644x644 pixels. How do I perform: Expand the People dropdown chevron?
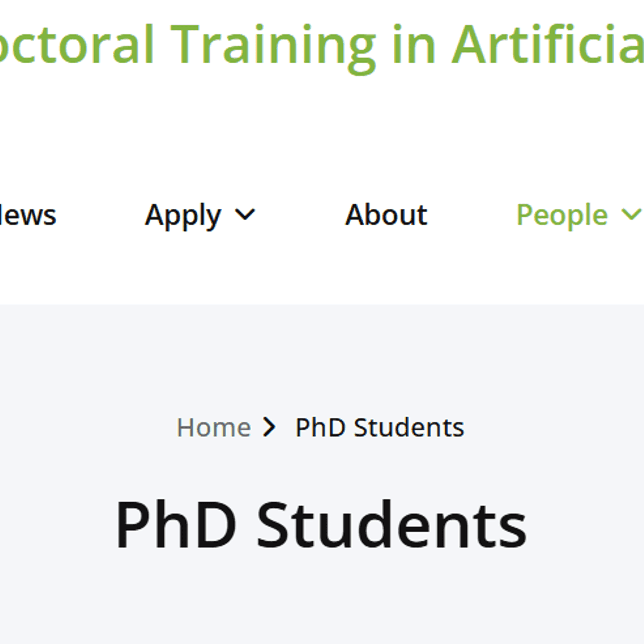[631, 215]
